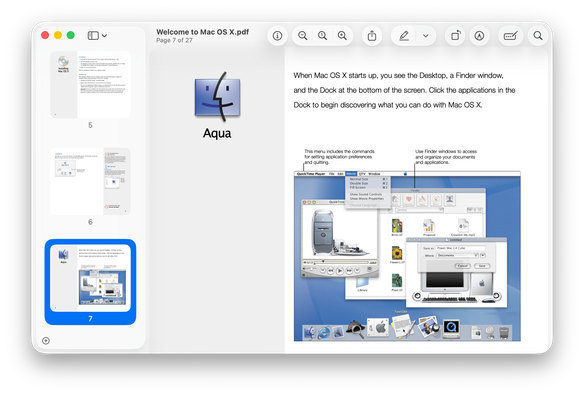Viewport: 584px width, 395px height.
Task: Close the Preview window
Action: point(45,35)
